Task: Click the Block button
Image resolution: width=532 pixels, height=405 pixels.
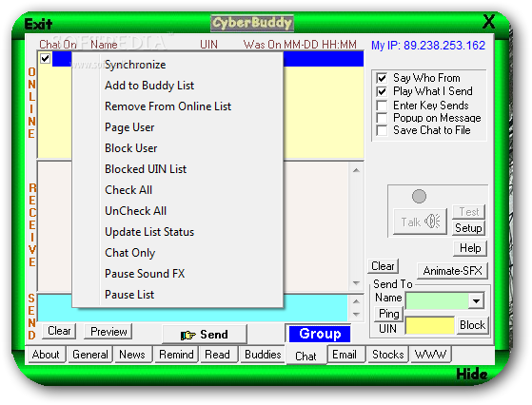Action: click(472, 325)
